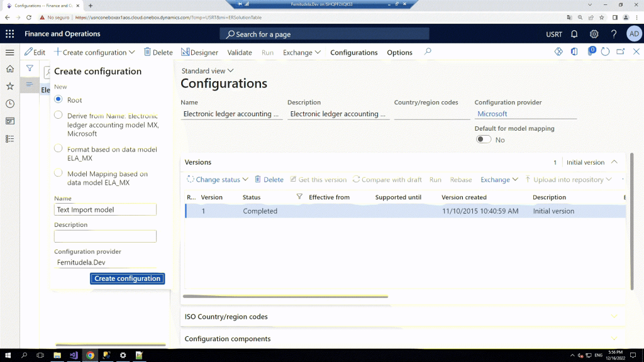644x362 pixels.
Task: Select Format based on data model ELA_MX
Action: point(58,149)
